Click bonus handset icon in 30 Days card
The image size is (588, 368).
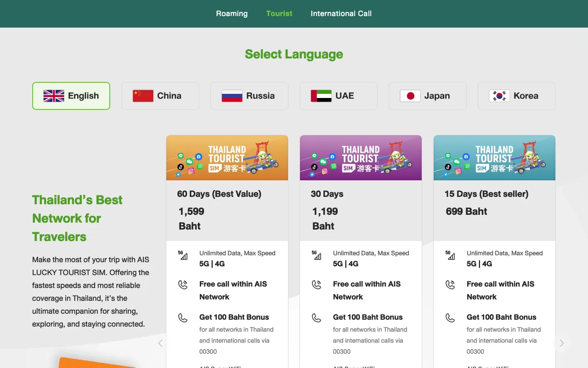tap(317, 318)
